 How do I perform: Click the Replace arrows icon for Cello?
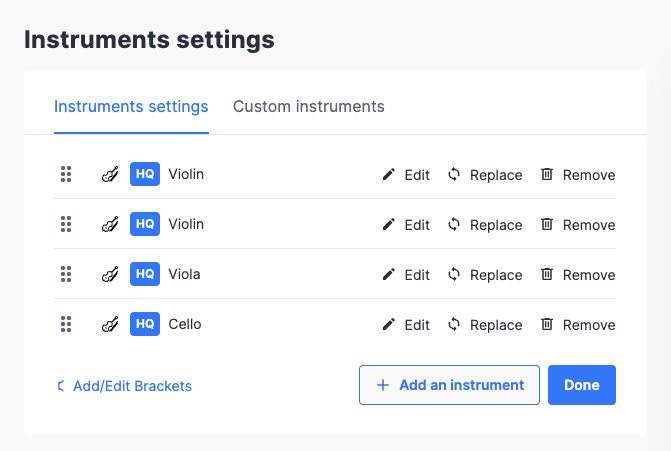[x=454, y=324]
